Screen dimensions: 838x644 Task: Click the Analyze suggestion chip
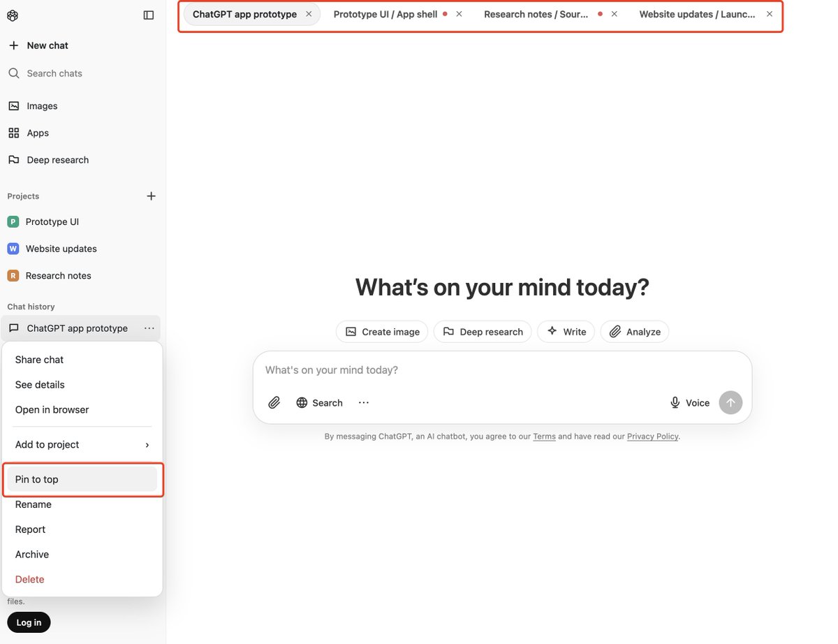[635, 332]
